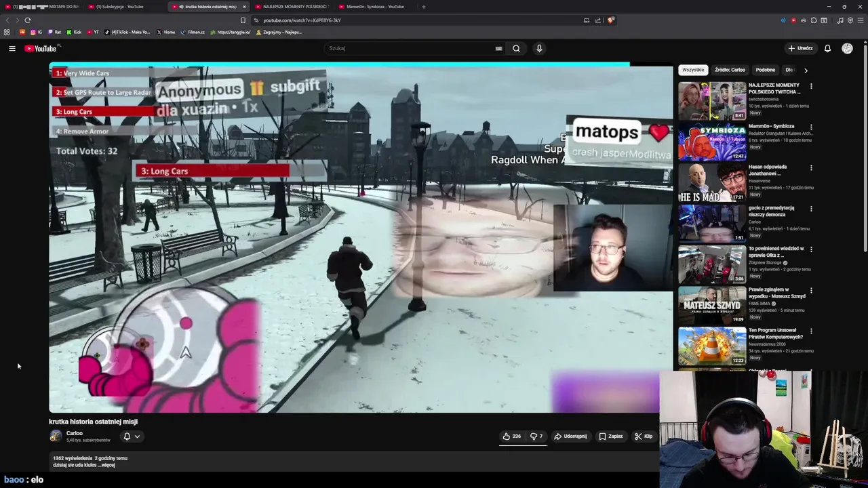Open a new browser tab with plus
Screen dimensions: 868x488
423,7
